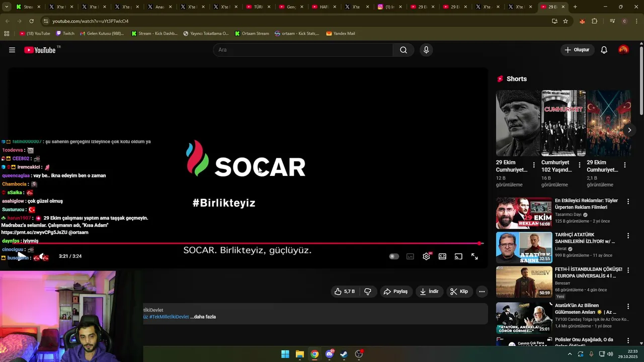The image size is (644, 362).
Task: Open Chrome extensions puzzle icon
Action: coord(594,21)
